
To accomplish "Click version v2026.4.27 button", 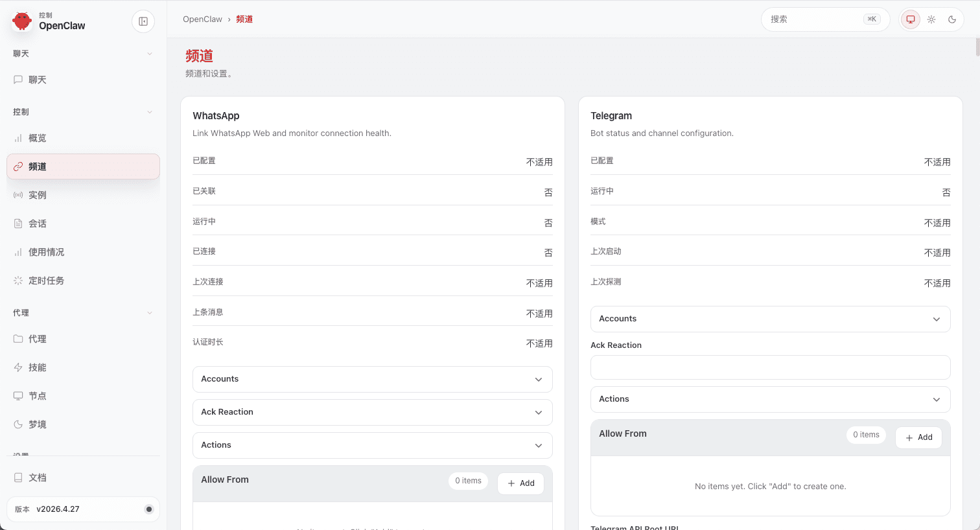I will pos(83,509).
